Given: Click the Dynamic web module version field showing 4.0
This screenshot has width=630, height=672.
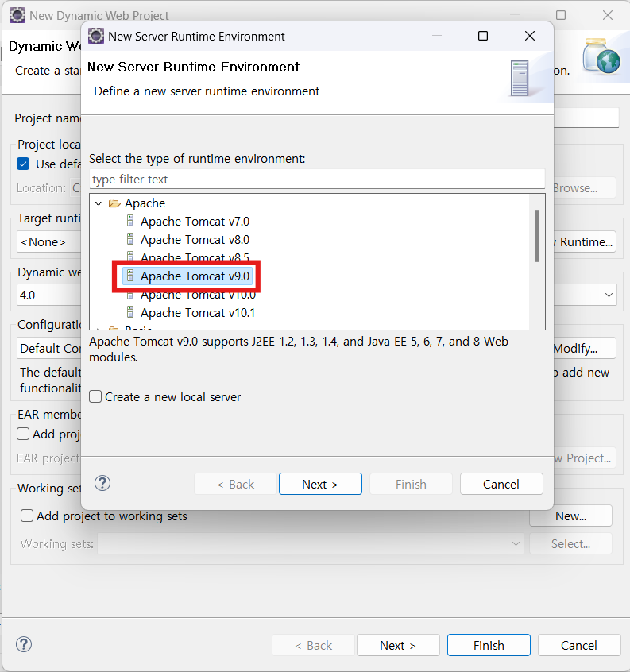Looking at the screenshot, I should [48, 295].
